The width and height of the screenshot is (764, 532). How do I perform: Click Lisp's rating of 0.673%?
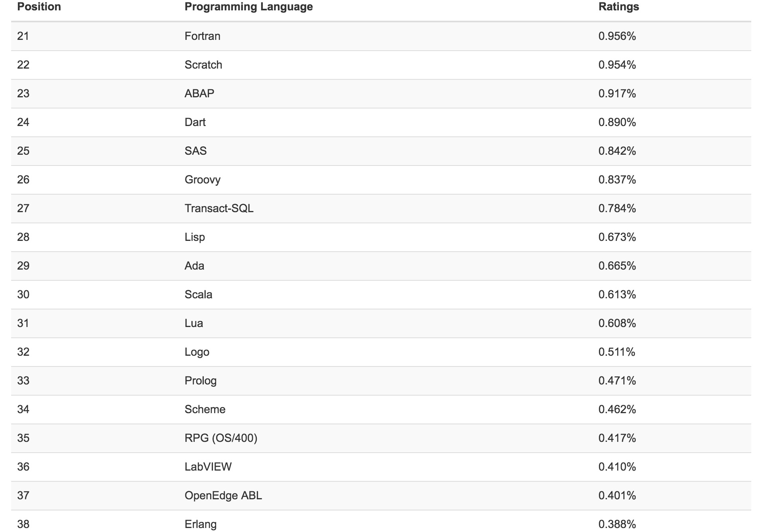click(x=617, y=237)
